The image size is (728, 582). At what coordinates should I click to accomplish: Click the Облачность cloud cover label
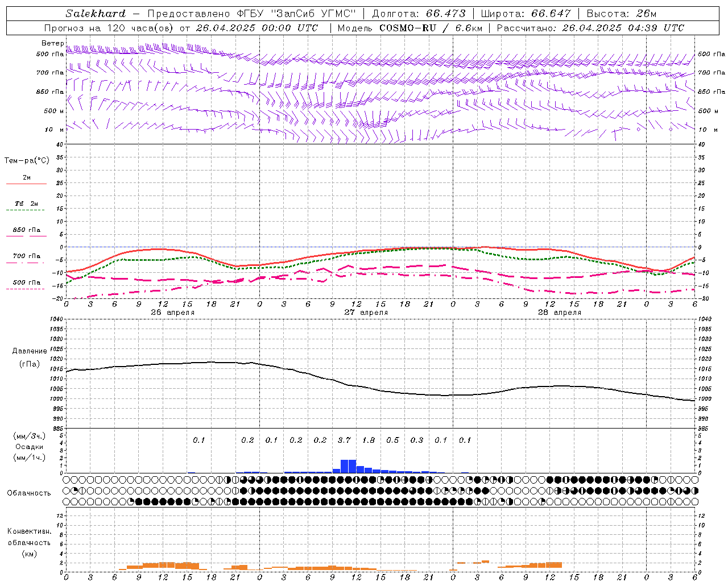pyautogui.click(x=29, y=493)
